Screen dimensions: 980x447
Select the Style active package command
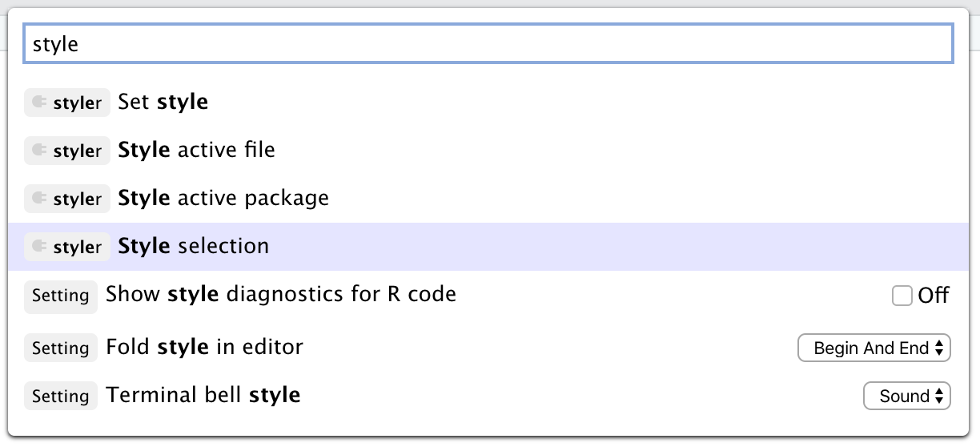[x=223, y=198]
